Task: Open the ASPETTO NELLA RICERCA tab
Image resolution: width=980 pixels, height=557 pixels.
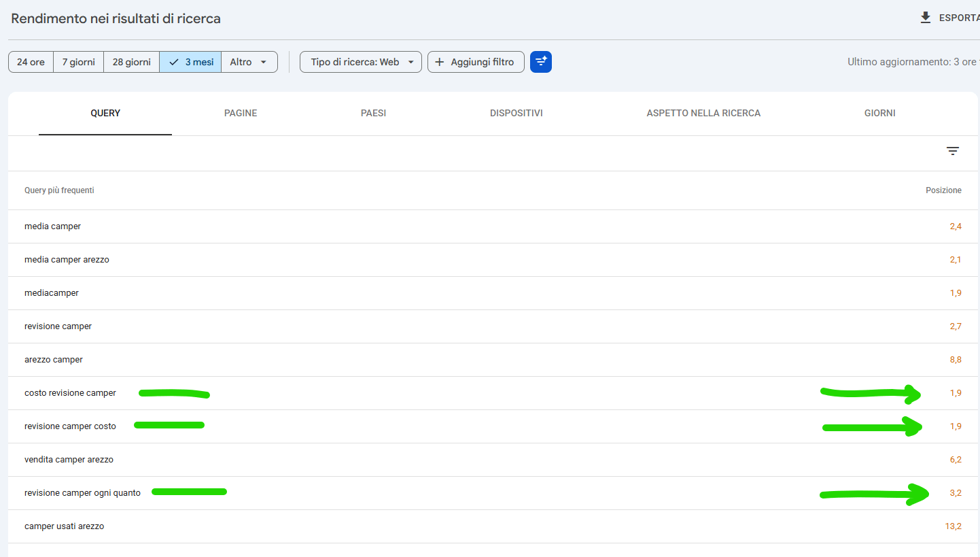Action: [703, 113]
